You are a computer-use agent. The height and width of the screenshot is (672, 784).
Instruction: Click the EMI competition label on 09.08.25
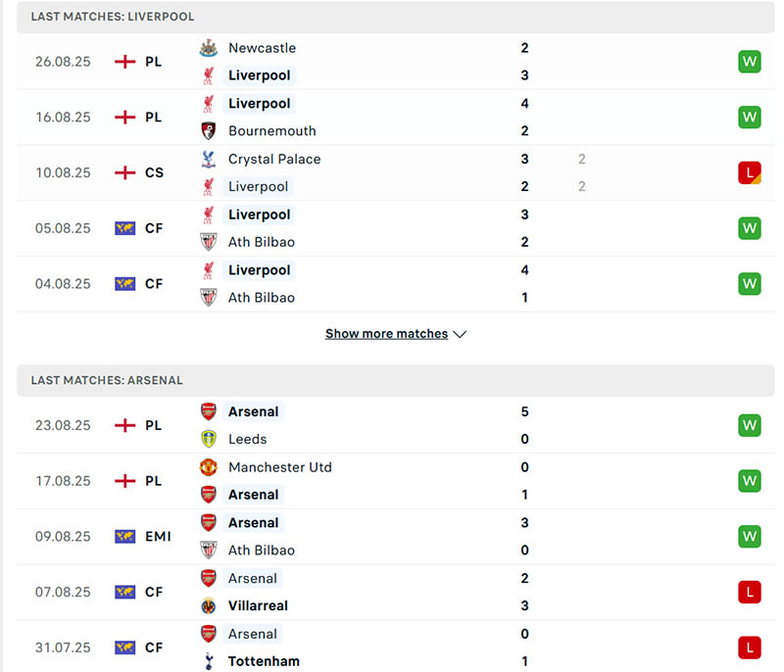pyautogui.click(x=158, y=537)
